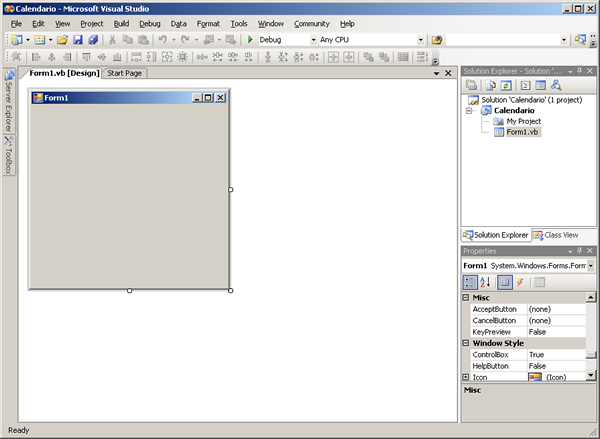Click the Align Lefts layout icon

[36, 57]
